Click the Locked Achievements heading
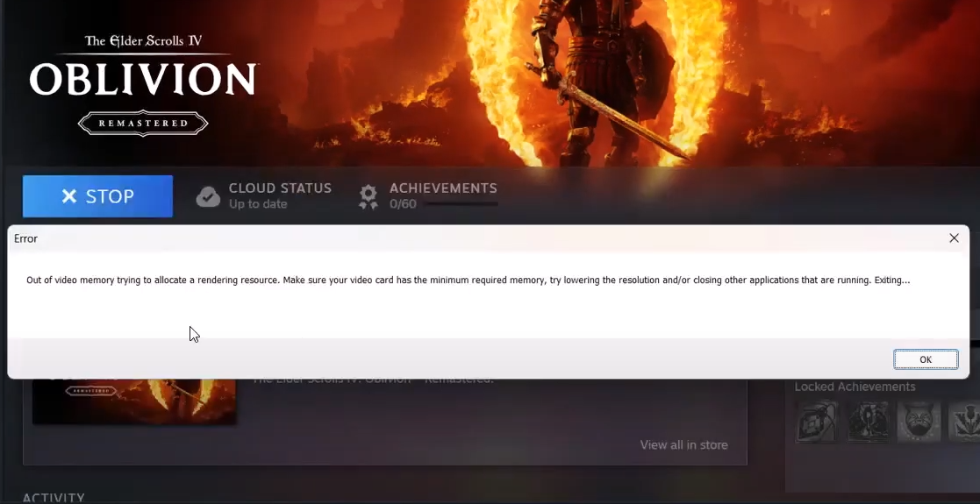 click(855, 387)
